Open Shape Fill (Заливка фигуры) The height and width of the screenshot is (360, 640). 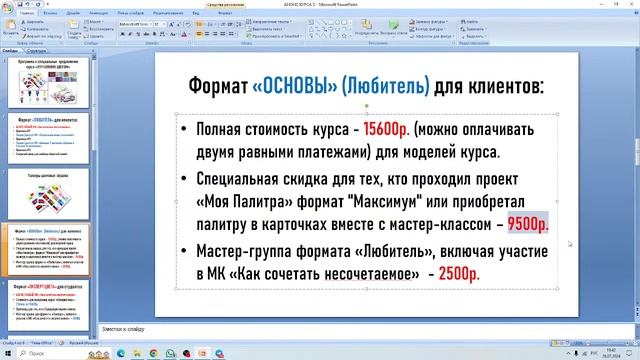click(x=429, y=22)
